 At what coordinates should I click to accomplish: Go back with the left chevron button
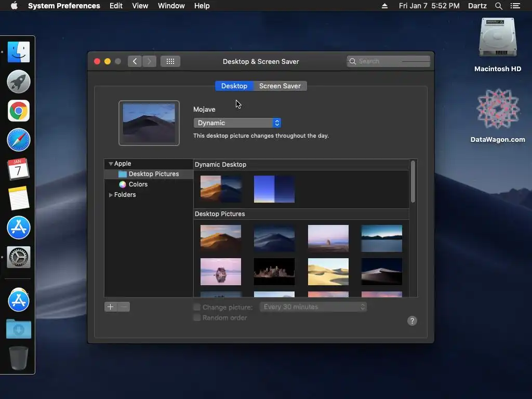(x=135, y=61)
